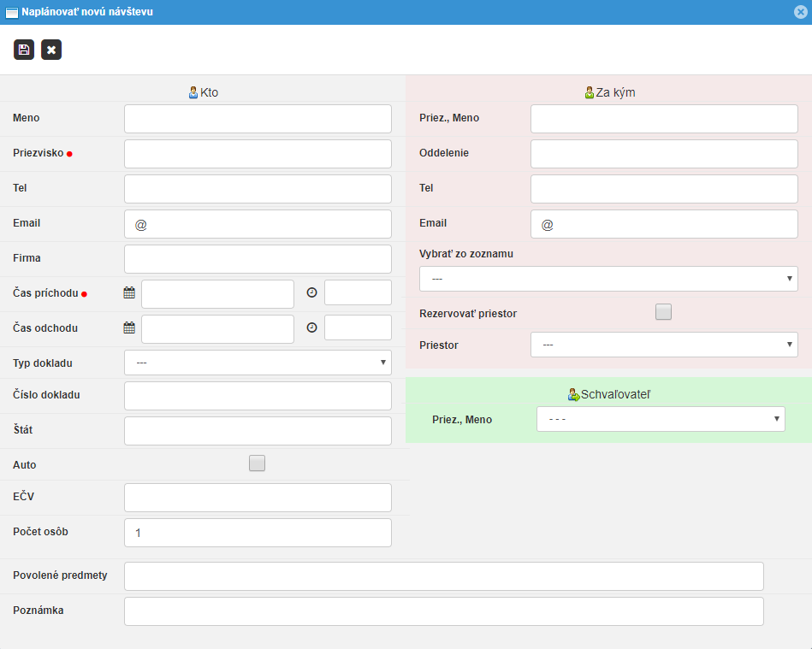Focus the Priezvisko input field

(x=258, y=154)
